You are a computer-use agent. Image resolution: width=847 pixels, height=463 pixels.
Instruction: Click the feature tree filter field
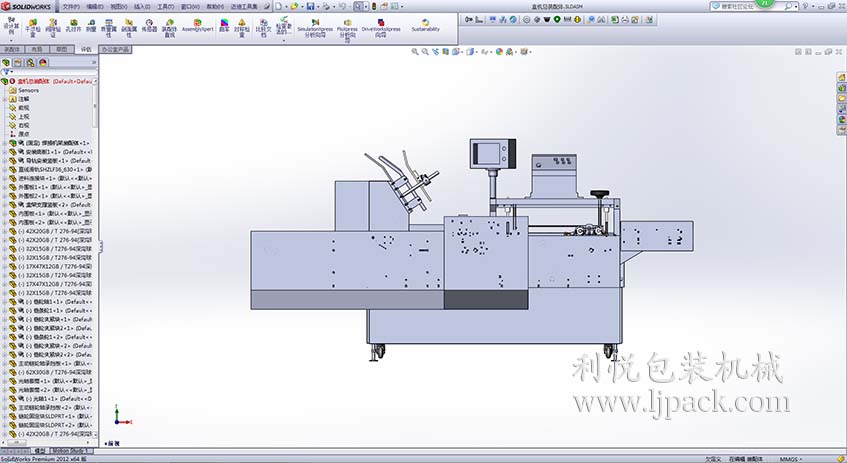click(50, 72)
